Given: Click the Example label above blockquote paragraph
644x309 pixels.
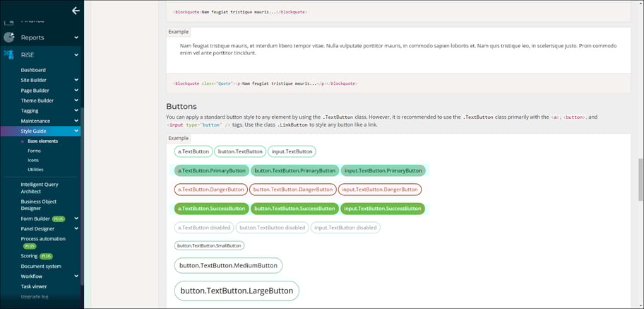Looking at the screenshot, I should pyautogui.click(x=179, y=32).
